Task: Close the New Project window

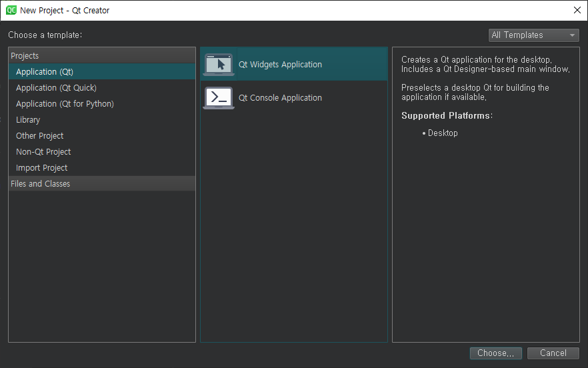Action: [x=577, y=10]
